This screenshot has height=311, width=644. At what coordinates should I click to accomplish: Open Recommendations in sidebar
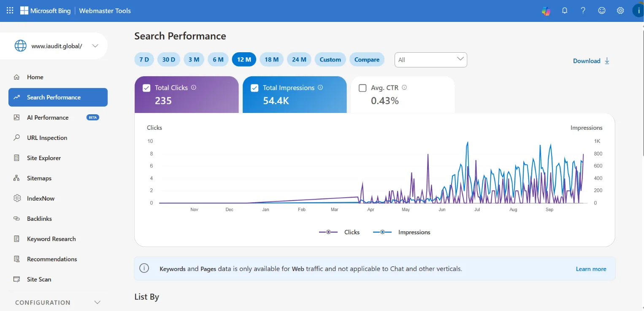(58, 259)
